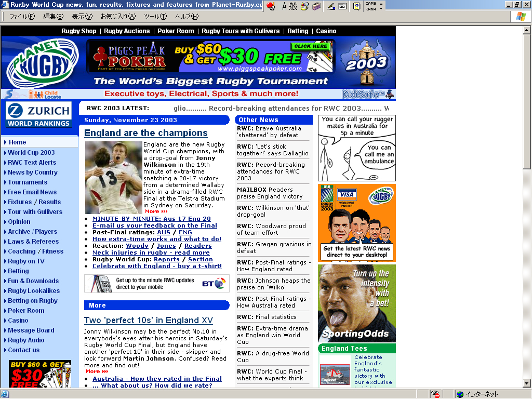This screenshot has width=532, height=399.
Task: Open the お気に入り(A) menu
Action: [118, 17]
